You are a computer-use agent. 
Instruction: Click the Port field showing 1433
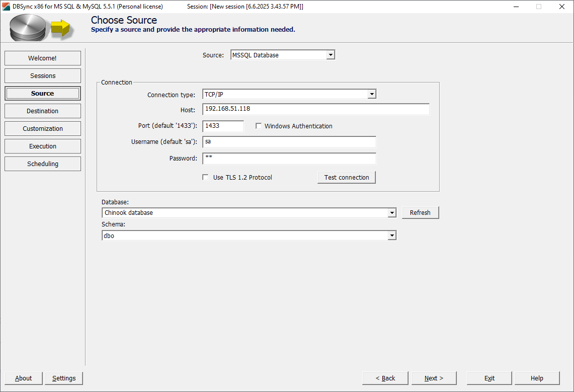(223, 126)
